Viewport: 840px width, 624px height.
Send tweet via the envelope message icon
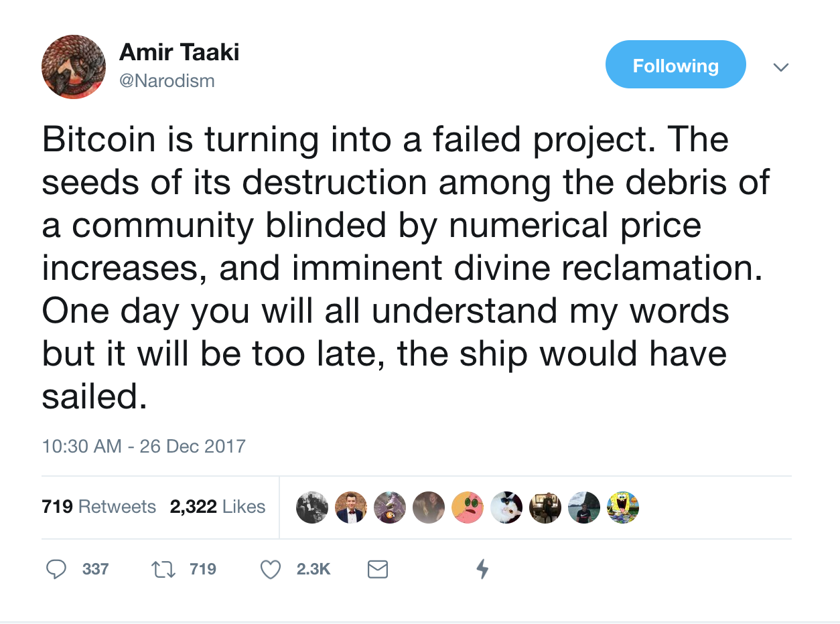[378, 570]
